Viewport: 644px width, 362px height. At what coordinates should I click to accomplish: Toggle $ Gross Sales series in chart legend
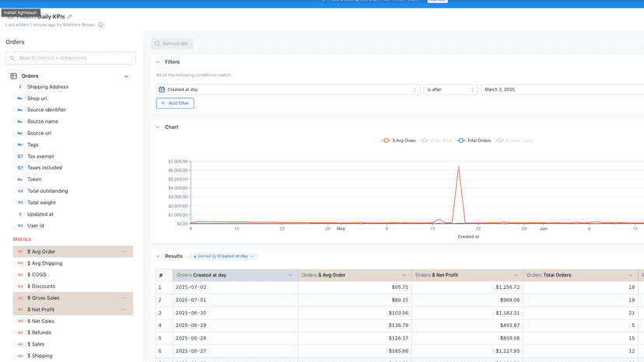[514, 141]
